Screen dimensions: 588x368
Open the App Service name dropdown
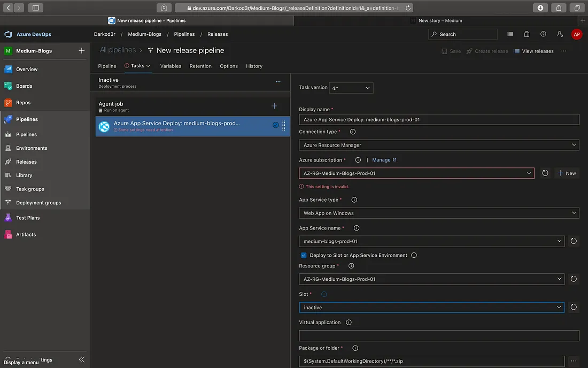pos(431,241)
